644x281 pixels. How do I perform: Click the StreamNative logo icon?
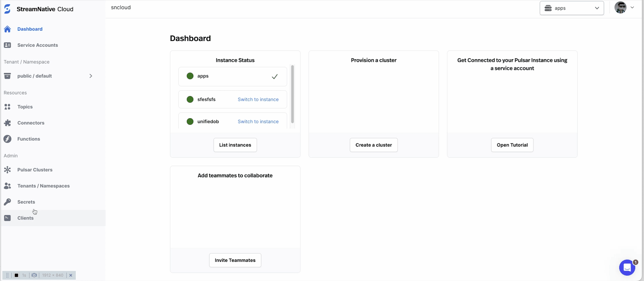7,9
